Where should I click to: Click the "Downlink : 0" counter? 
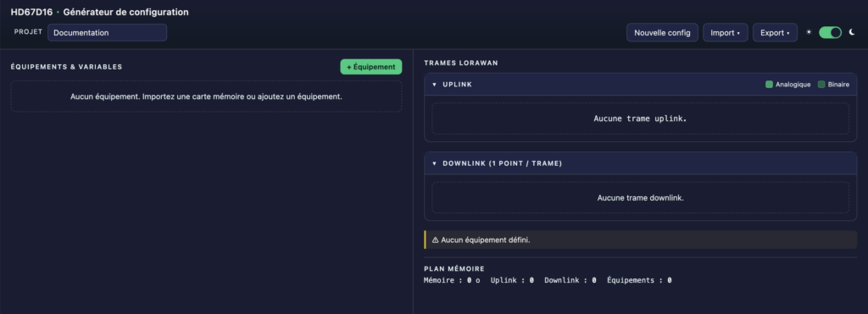coord(570,280)
